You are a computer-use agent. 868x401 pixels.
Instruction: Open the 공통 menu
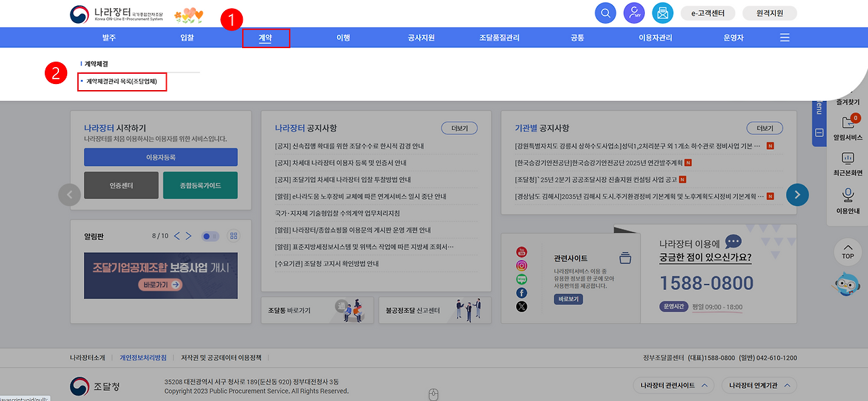(577, 38)
